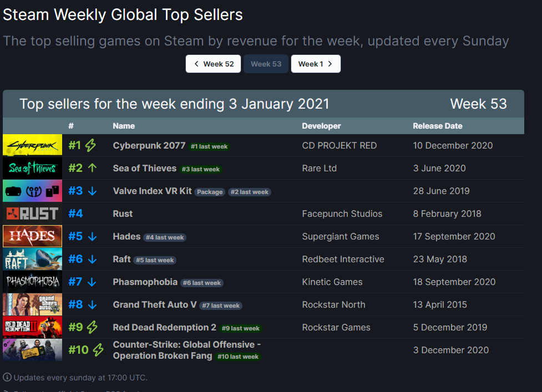Click the '28 June 2019' release date
The image size is (542, 392).
pos(441,191)
